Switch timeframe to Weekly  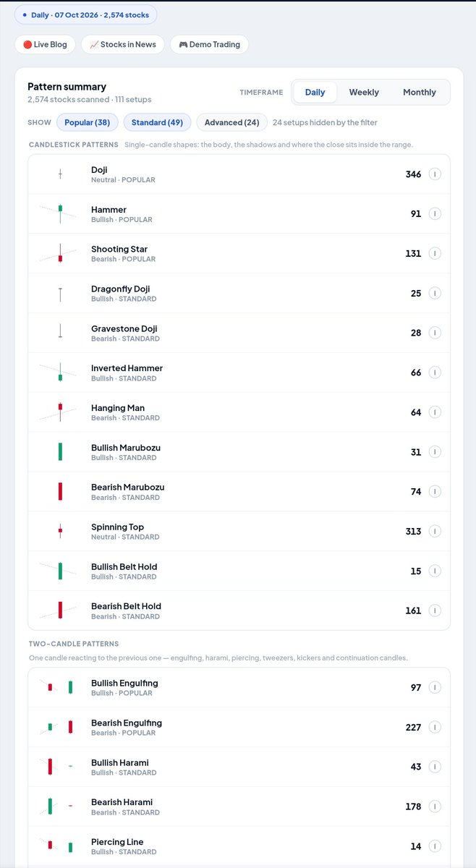click(364, 93)
